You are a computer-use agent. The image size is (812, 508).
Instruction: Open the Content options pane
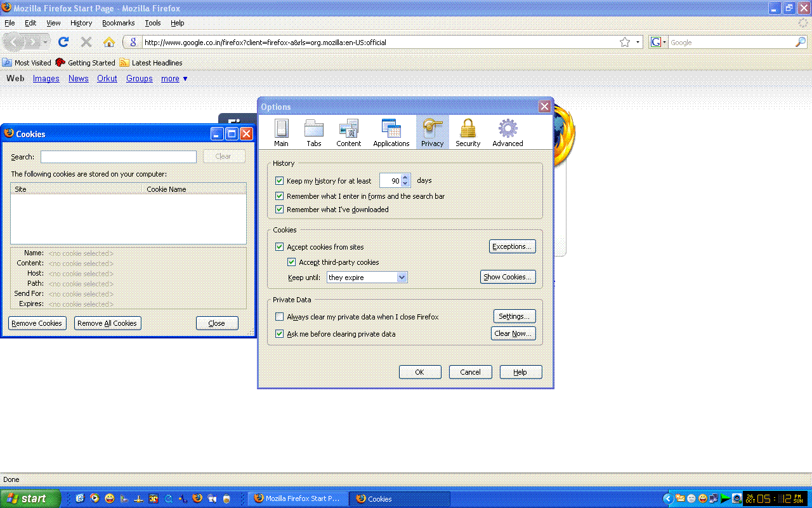coord(348,133)
